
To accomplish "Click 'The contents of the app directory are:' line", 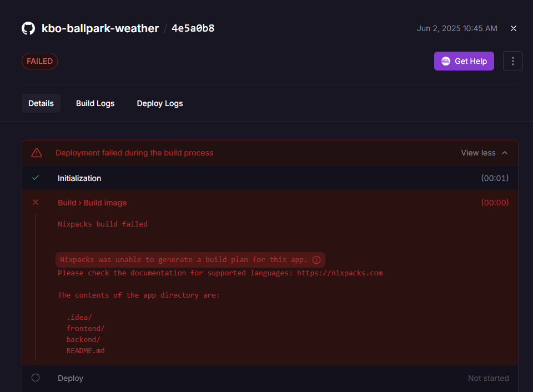I will coord(139,295).
